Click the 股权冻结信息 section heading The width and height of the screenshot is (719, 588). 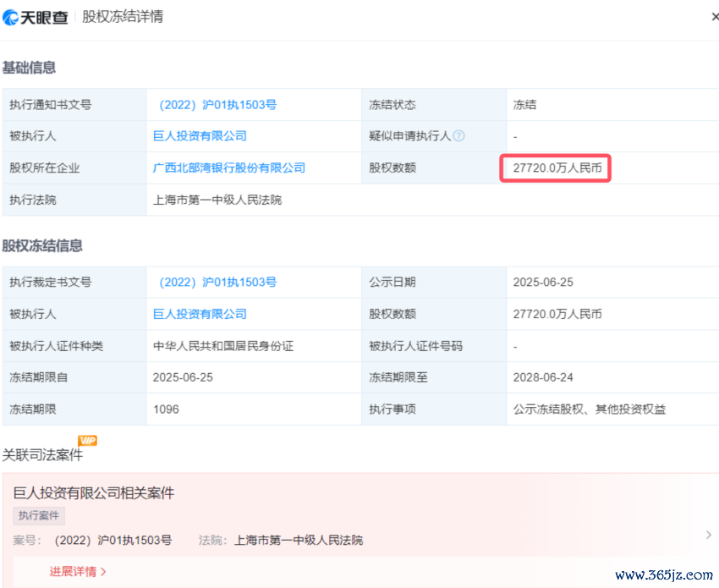42,246
